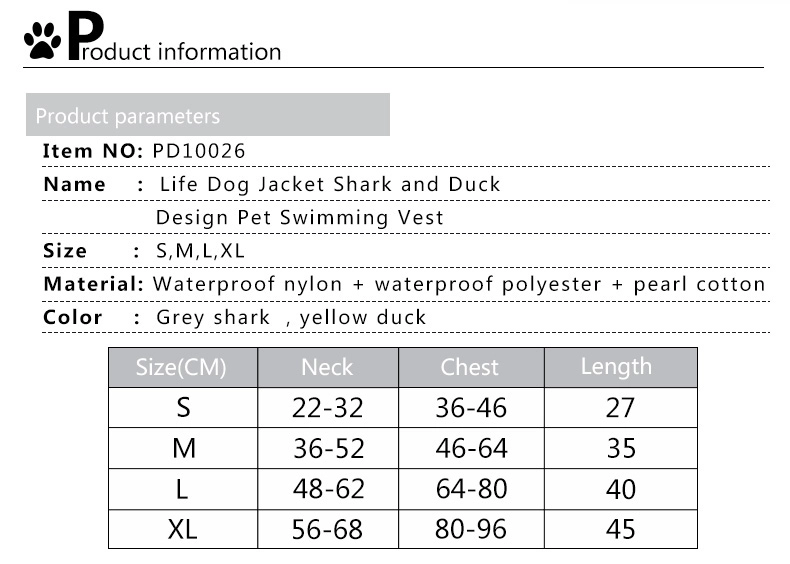The image size is (790, 564).
Task: Click the length value 27
Action: (x=620, y=408)
